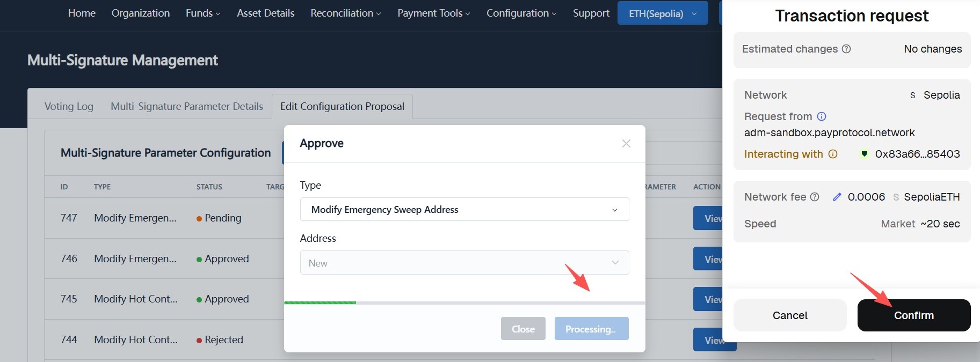Click the SepoliaETH currency label

pos(932,197)
